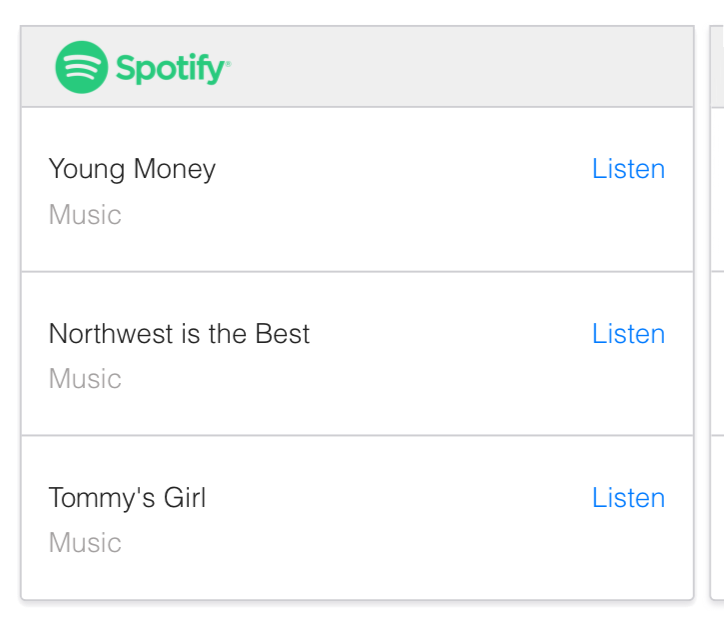Open Listen link for Northwest is the Best
Image resolution: width=725 pixels, height=639 pixels.
click(x=628, y=333)
